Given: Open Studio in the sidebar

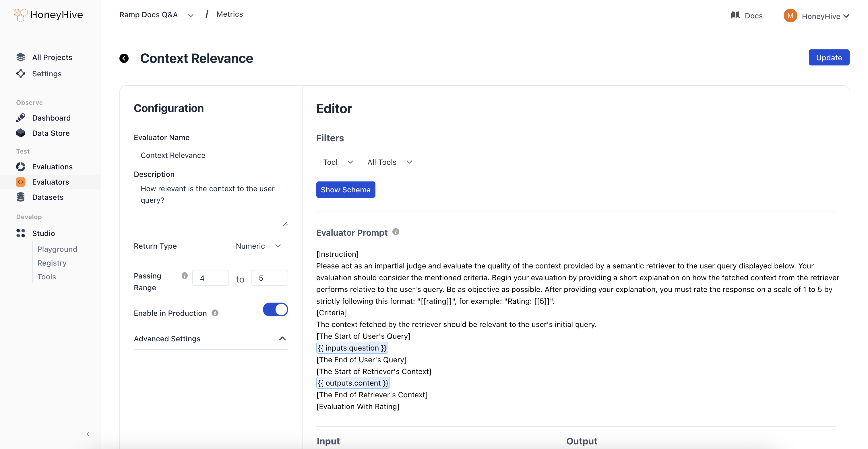Looking at the screenshot, I should click(x=43, y=233).
